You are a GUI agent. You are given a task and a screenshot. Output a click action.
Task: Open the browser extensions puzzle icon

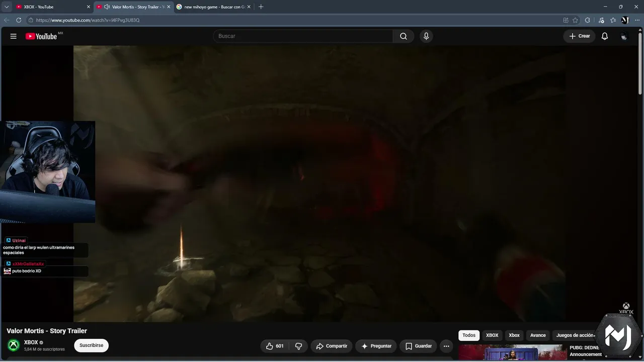(x=587, y=20)
